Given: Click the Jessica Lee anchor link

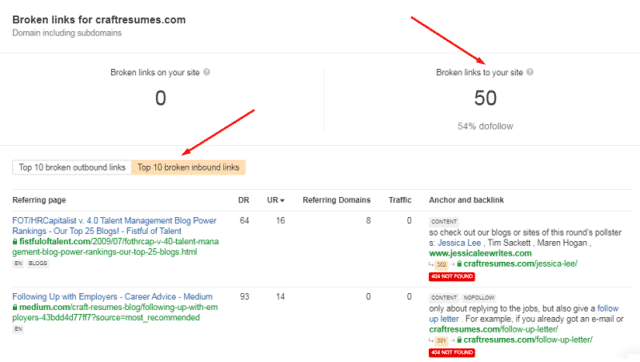Looking at the screenshot, I should (x=459, y=243).
